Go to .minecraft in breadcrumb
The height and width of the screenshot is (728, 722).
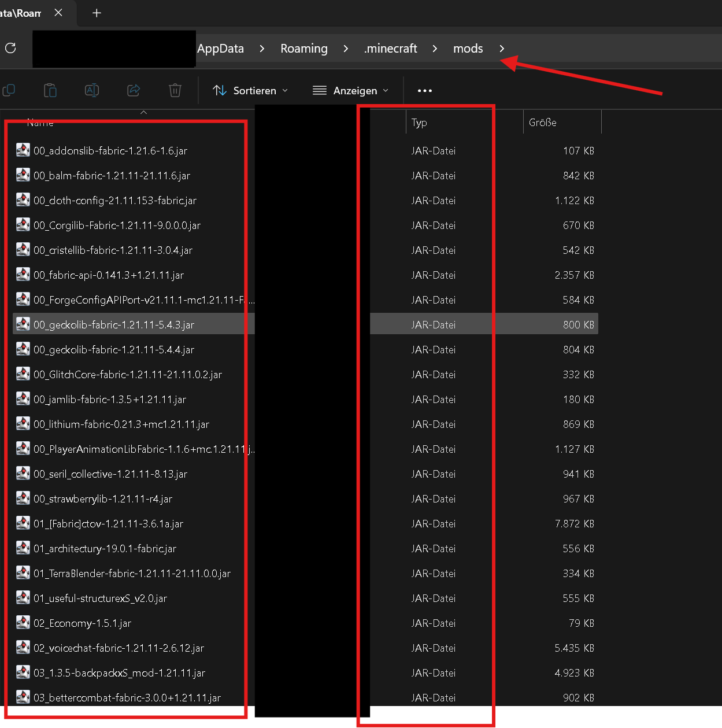coord(391,49)
